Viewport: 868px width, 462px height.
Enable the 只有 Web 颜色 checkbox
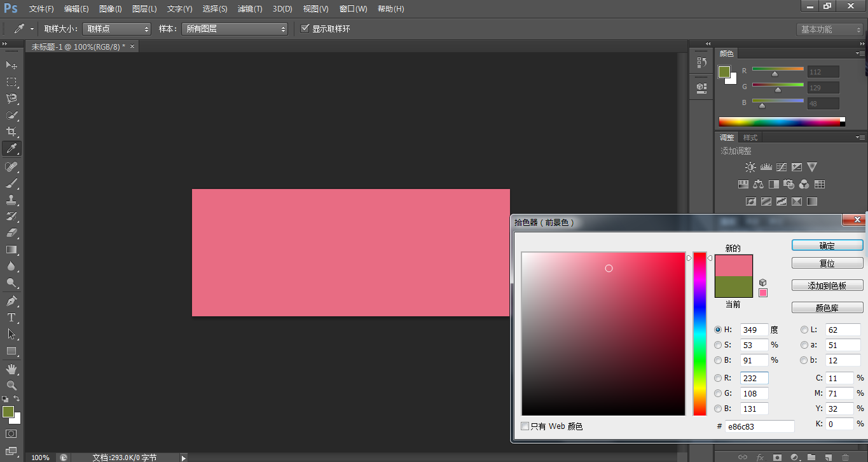coord(525,426)
